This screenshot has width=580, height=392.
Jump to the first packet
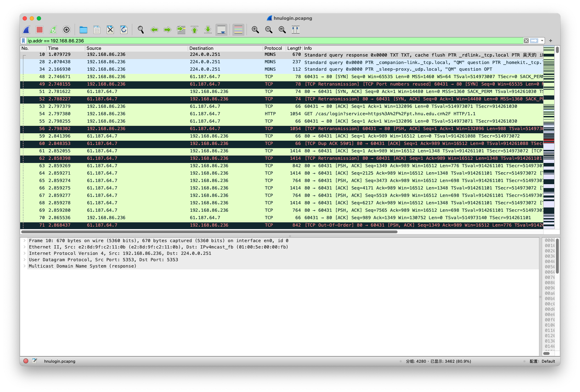[195, 30]
